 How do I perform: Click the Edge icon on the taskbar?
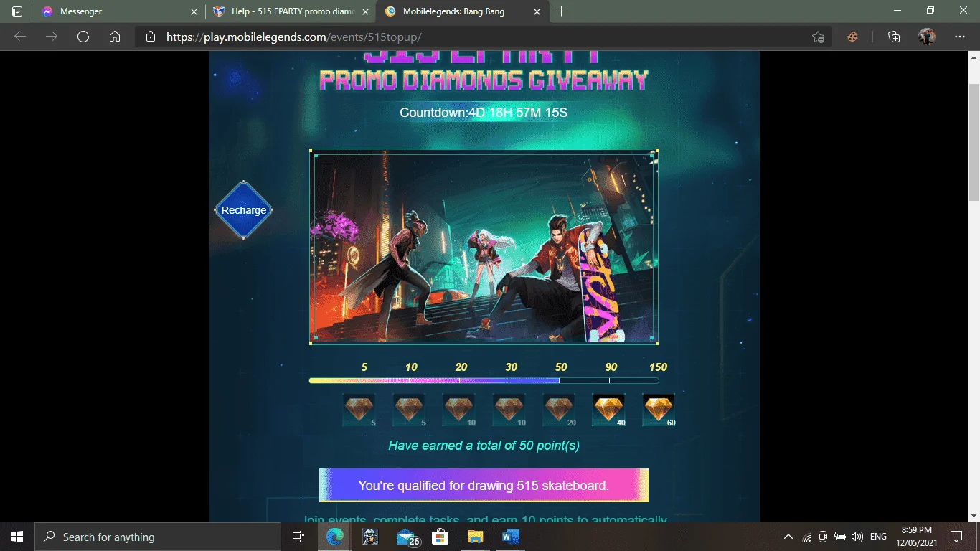tap(335, 537)
